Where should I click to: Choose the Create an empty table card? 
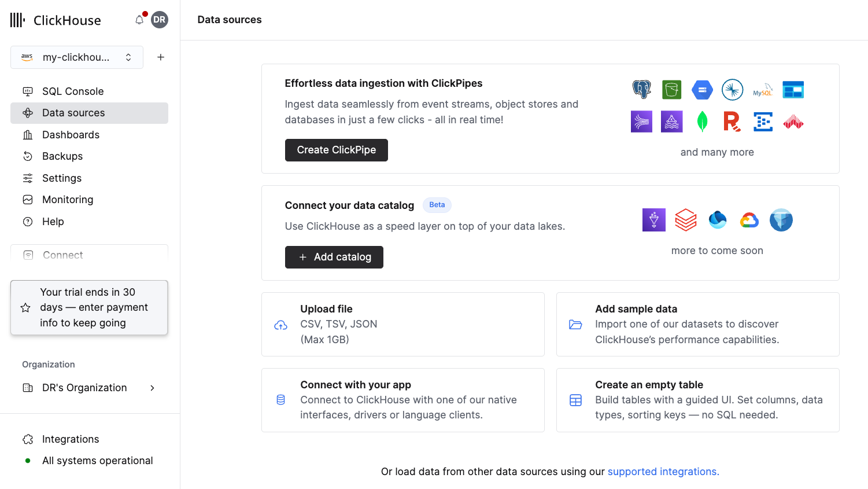(x=698, y=400)
